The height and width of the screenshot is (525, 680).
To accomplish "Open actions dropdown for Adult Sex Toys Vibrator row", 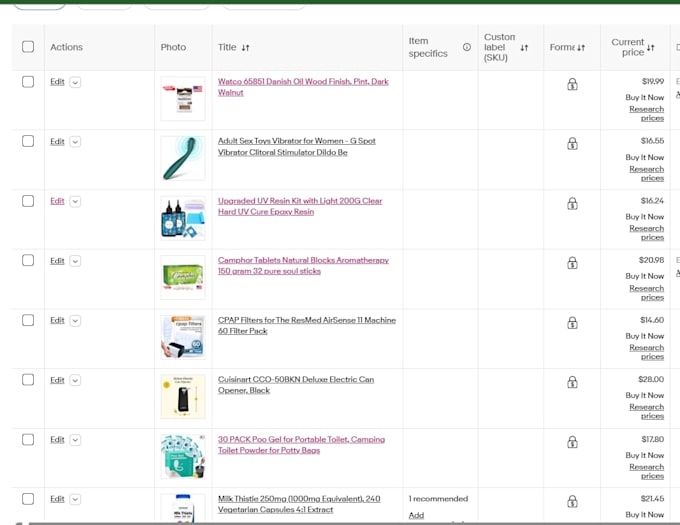I will (x=75, y=142).
